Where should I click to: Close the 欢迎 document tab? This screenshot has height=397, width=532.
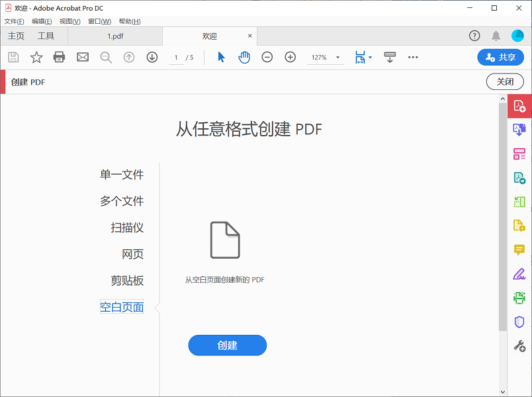(x=250, y=36)
